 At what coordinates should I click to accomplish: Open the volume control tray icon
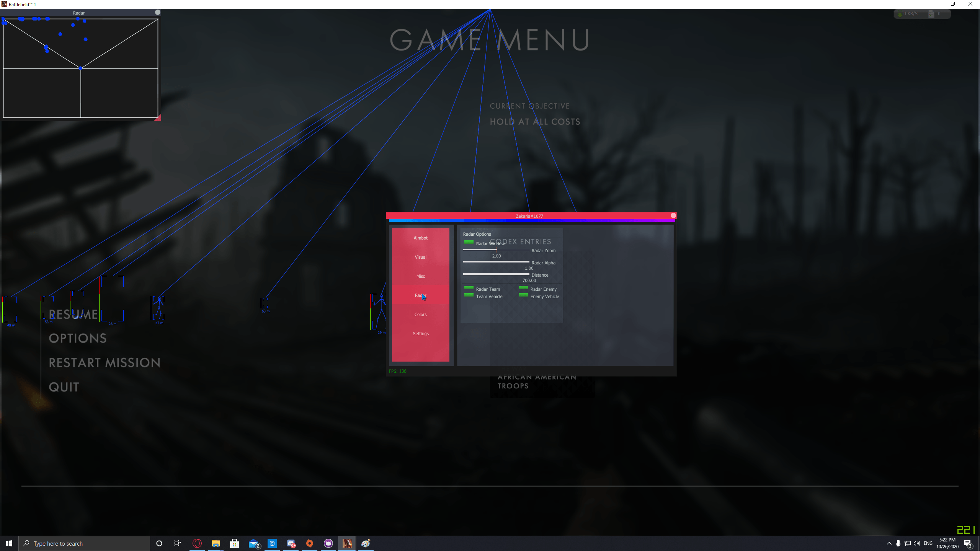tap(916, 543)
